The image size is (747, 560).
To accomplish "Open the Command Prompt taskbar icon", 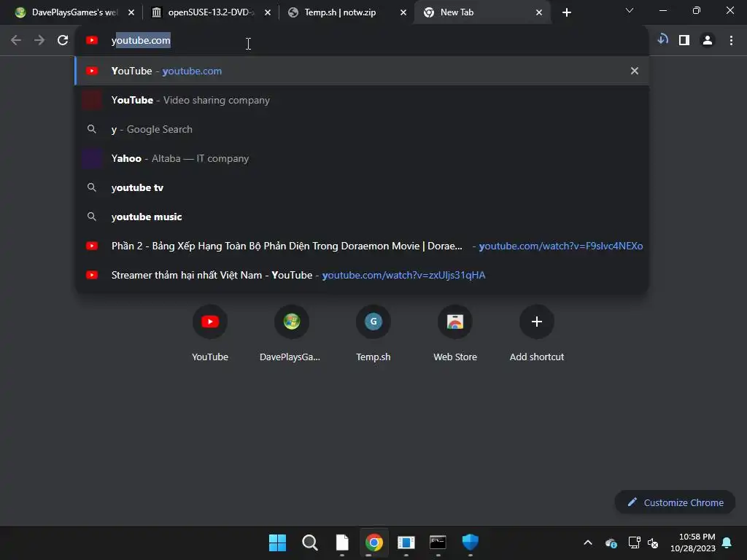I will click(438, 542).
